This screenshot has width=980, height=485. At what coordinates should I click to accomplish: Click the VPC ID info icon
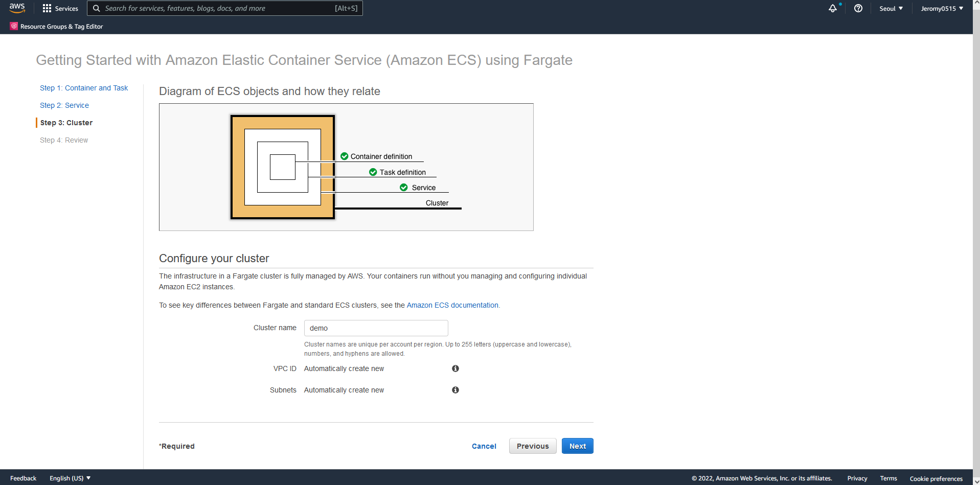[455, 368]
